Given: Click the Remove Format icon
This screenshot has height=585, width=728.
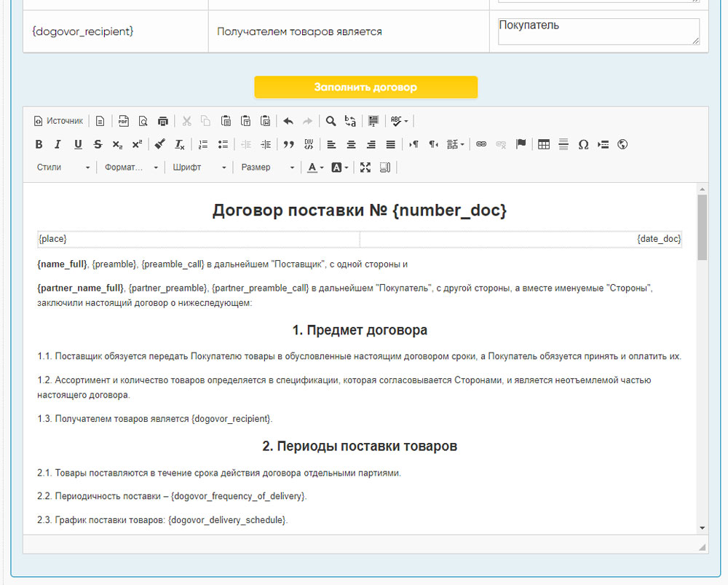Looking at the screenshot, I should (x=180, y=144).
